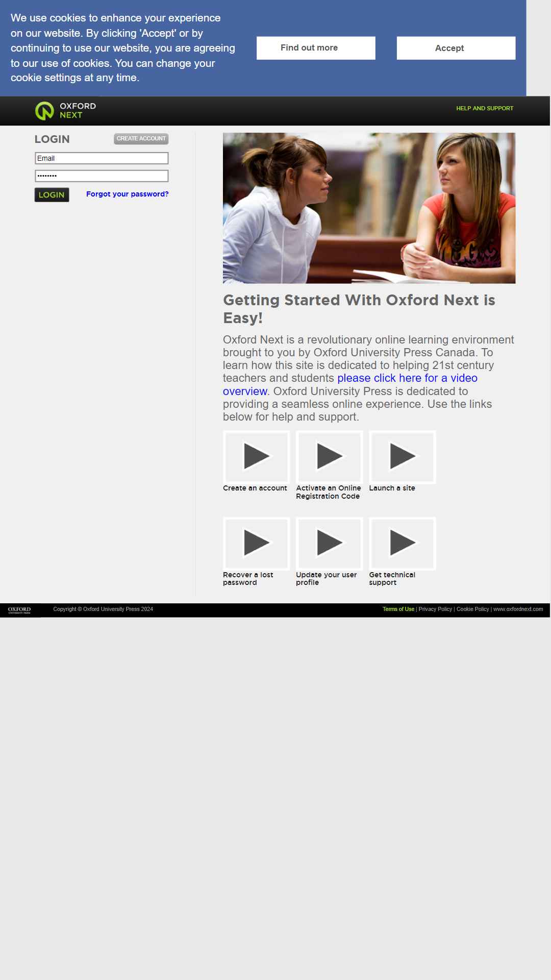551x980 pixels.
Task: Click the 'Update your user profile' caption
Action: pyautogui.click(x=327, y=578)
